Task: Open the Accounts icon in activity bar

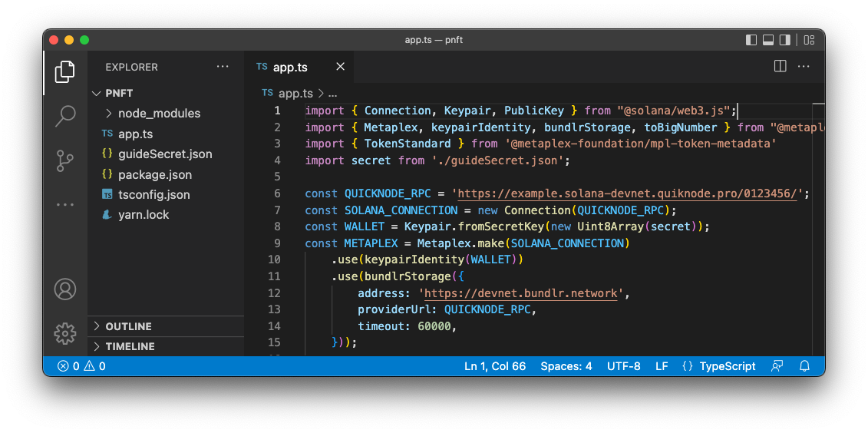Action: coord(65,289)
